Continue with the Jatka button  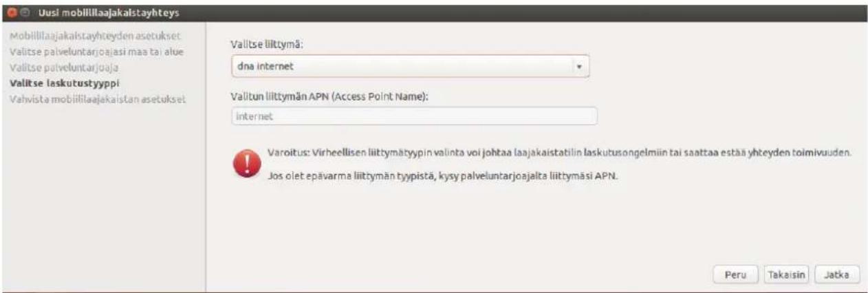click(x=836, y=274)
